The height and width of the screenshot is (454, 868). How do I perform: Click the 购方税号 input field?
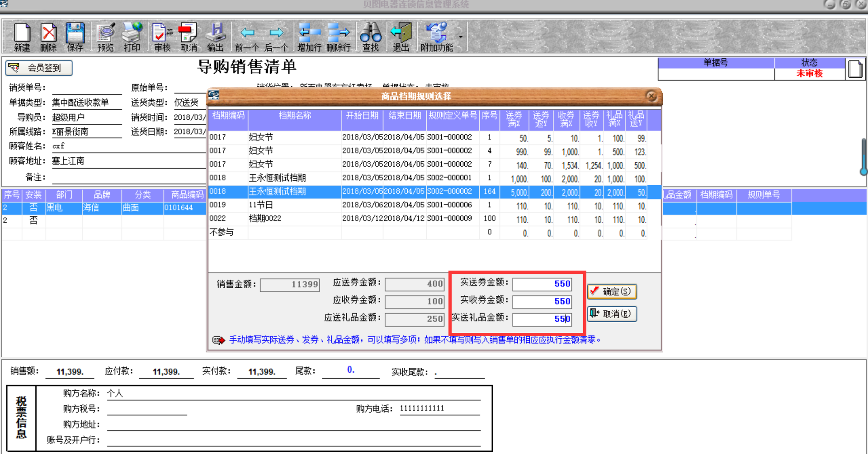(x=147, y=408)
